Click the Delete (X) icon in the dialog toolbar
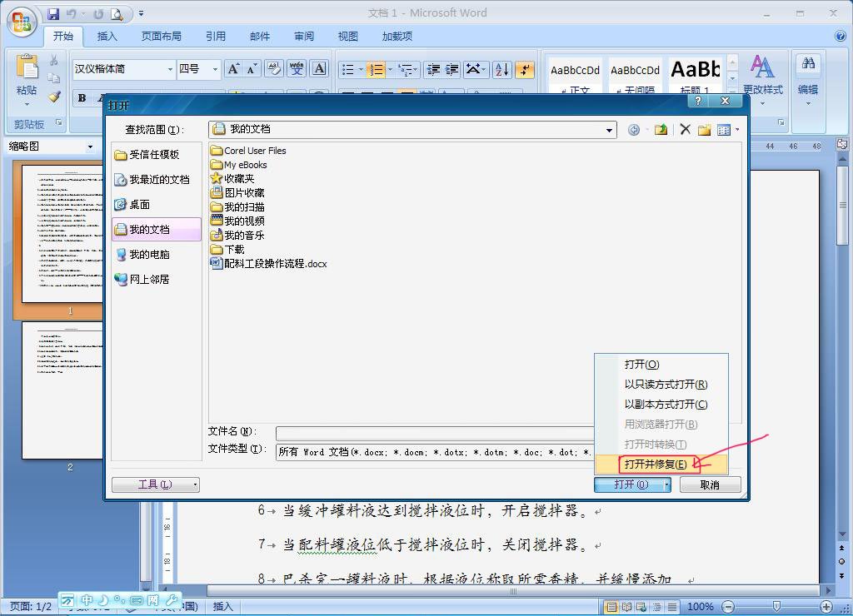Screen dimensions: 853x616 686,130
